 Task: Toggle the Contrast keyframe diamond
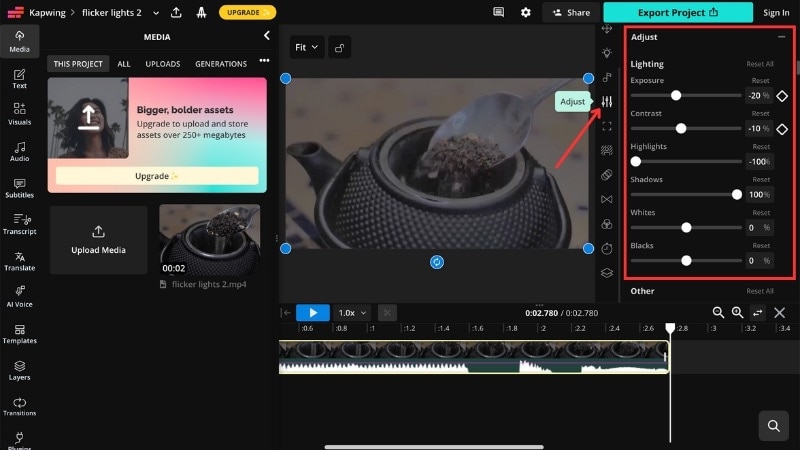click(x=782, y=129)
